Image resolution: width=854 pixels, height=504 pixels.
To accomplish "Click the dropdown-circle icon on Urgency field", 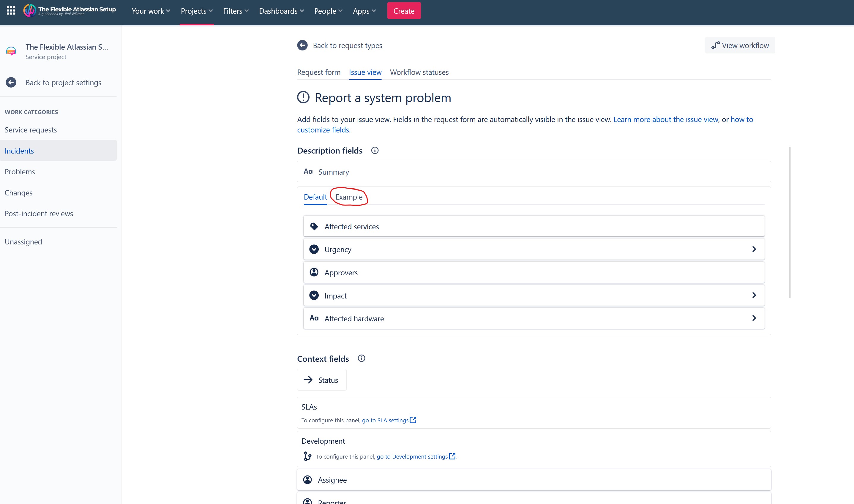I will [314, 249].
